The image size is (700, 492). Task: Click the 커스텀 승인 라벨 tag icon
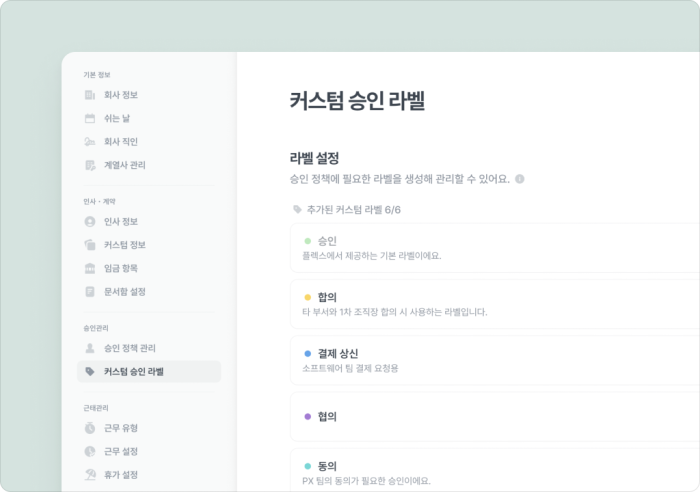coord(90,371)
